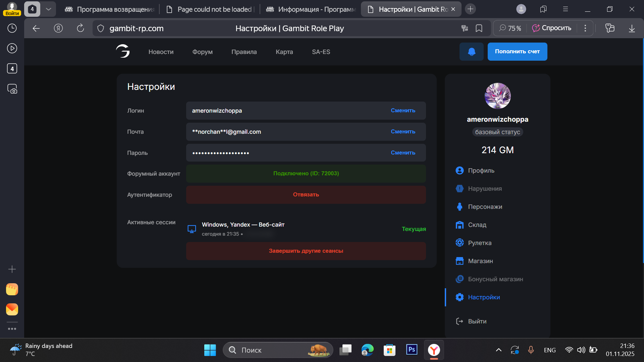Open browser three-dot options menu
Viewport: 644px width, 362px height.
pyautogui.click(x=585, y=28)
